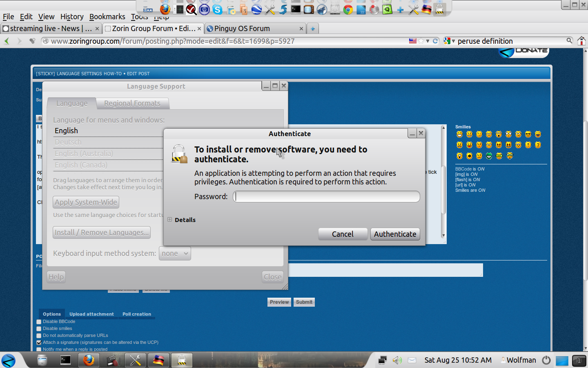This screenshot has height=368, width=588.
Task: Insert the first smiley from Smilies panel
Action: (459, 135)
